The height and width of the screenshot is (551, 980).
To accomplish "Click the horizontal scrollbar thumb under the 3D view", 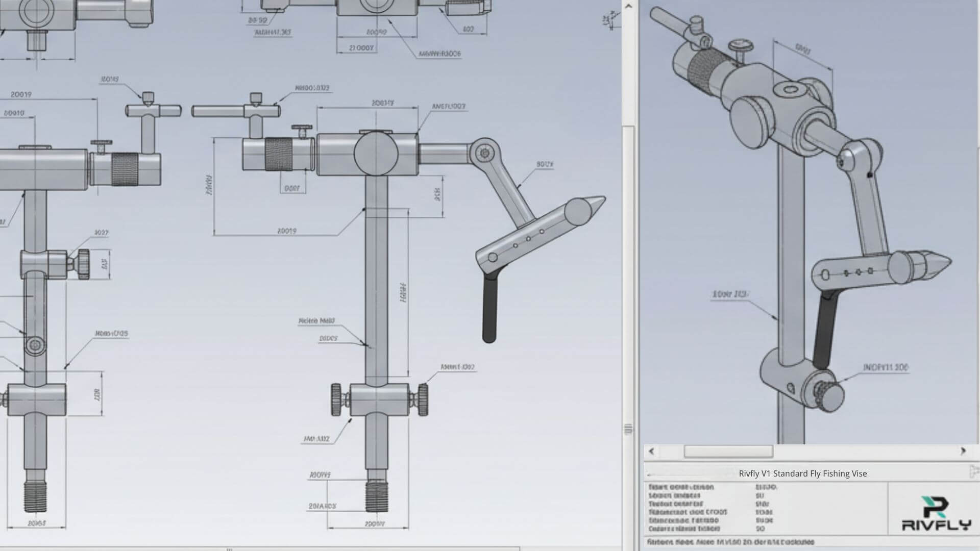I will coord(728,452).
